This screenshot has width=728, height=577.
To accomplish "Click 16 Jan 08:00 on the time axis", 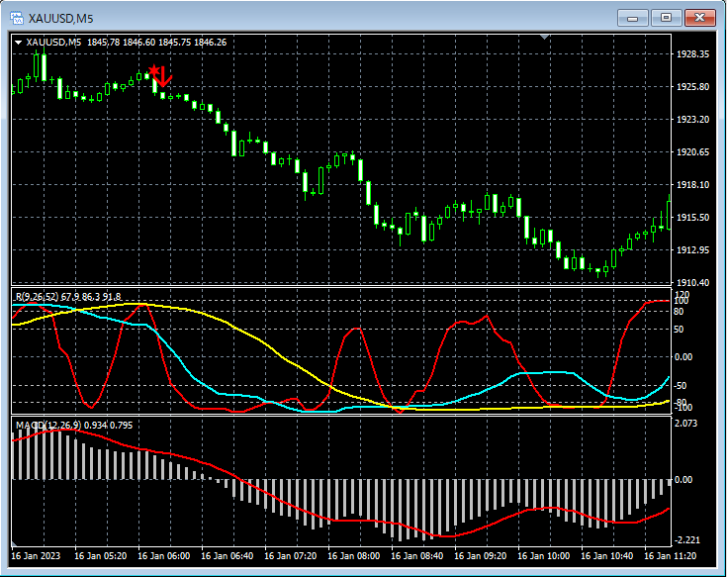I will [x=355, y=556].
